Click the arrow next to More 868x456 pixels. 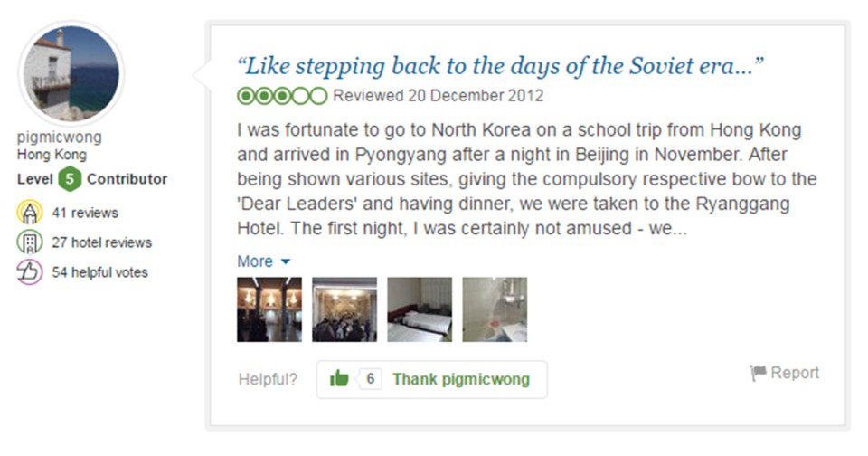(286, 261)
